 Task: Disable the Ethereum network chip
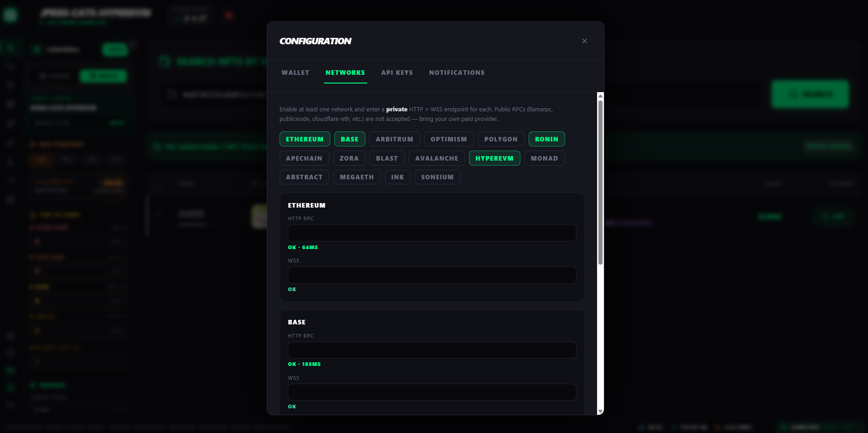304,139
